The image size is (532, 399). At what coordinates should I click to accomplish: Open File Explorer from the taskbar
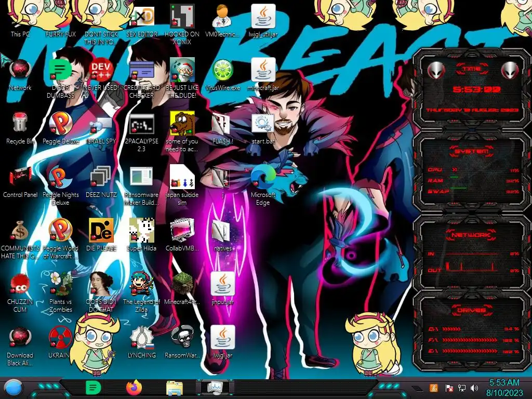click(x=175, y=389)
